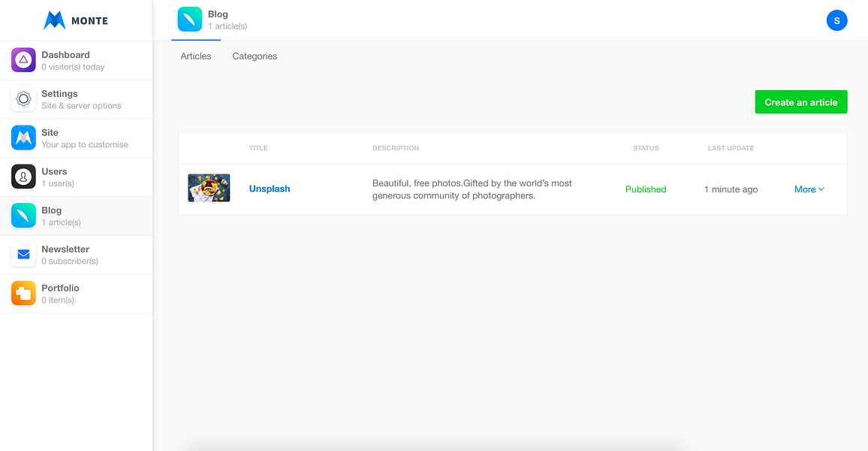The height and width of the screenshot is (451, 868).
Task: Click the Published status of Unsplash
Action: [646, 189]
